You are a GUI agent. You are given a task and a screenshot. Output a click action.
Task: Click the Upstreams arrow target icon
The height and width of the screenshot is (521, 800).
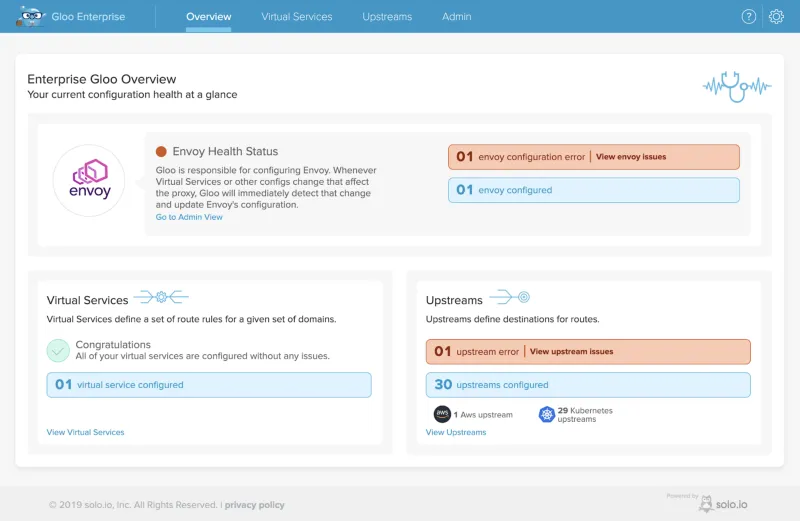click(x=510, y=296)
